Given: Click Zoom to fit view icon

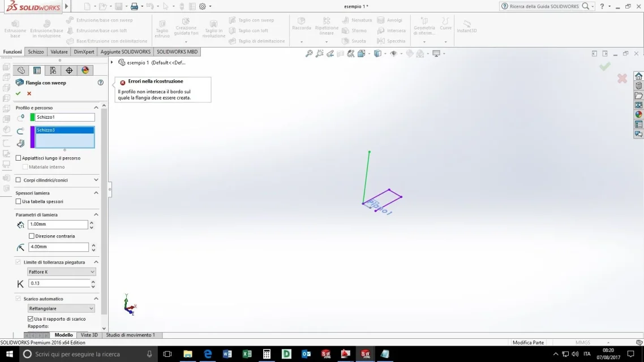Looking at the screenshot, I should click(x=309, y=53).
